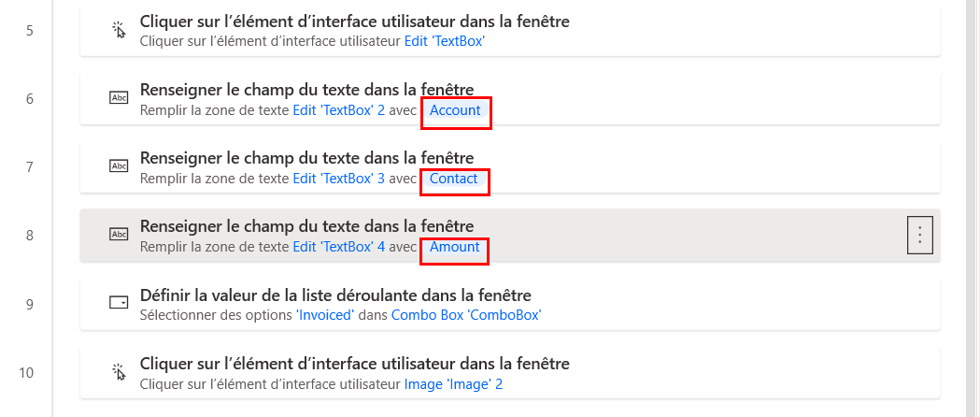980x417 pixels.
Task: Open the Edit 'TextBox' 3 element link
Action: [339, 179]
